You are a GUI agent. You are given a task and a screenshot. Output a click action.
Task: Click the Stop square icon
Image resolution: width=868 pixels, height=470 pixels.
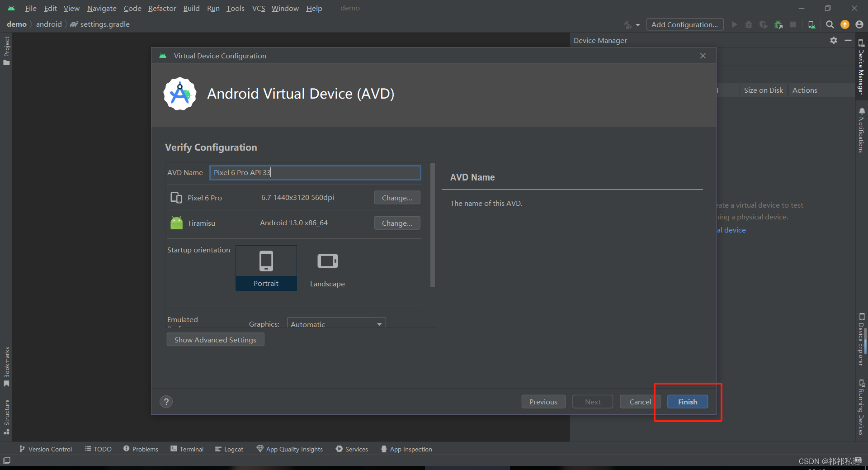(793, 24)
